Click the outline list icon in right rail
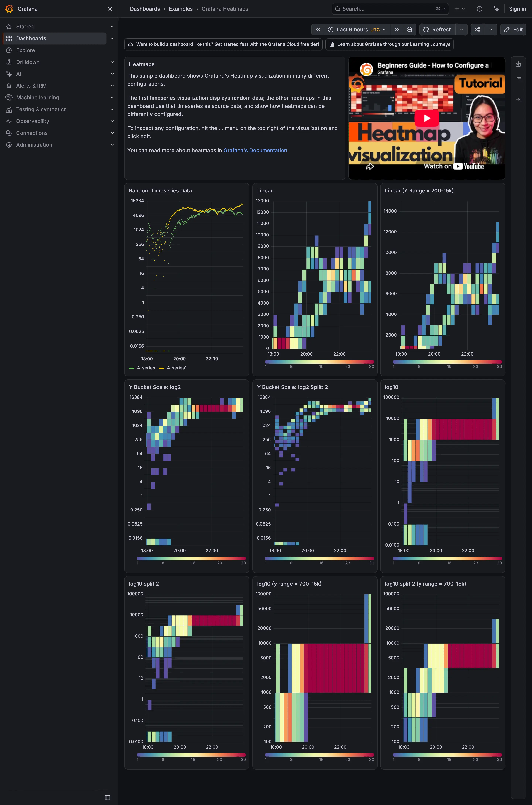 point(519,79)
